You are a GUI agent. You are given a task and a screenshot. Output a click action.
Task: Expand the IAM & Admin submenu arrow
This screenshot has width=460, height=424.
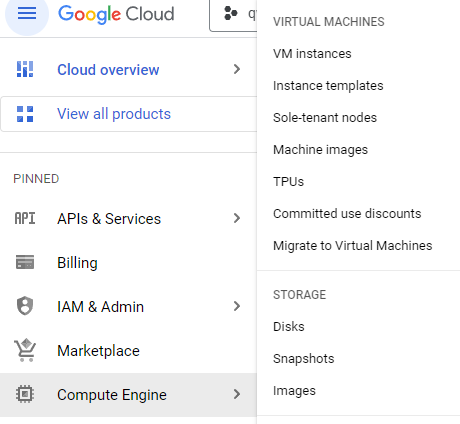[x=237, y=306]
